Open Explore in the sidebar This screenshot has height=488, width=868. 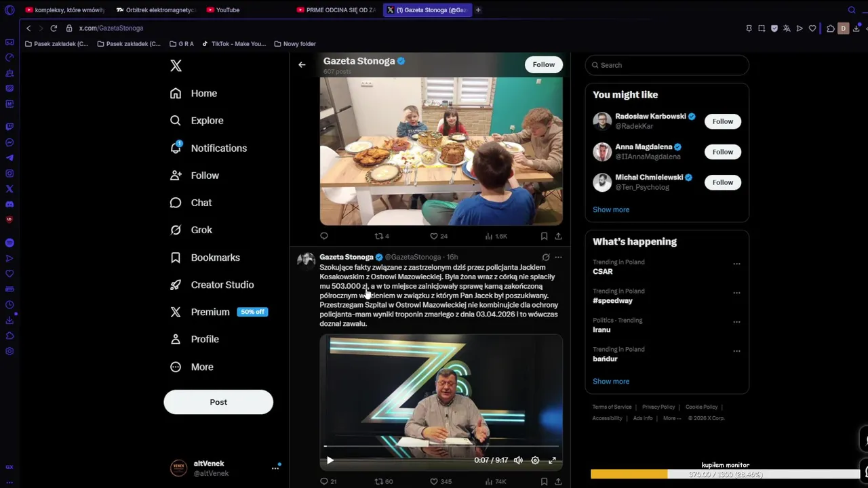[x=197, y=121]
